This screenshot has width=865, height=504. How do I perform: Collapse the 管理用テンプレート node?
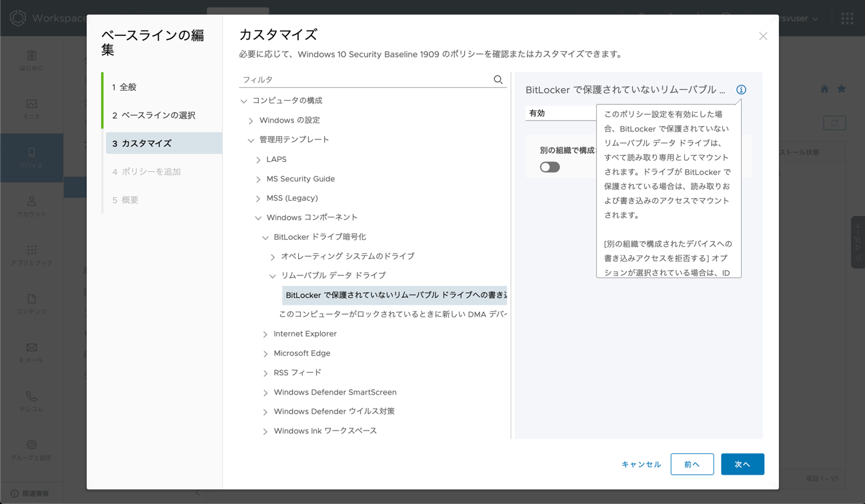pyautogui.click(x=251, y=140)
